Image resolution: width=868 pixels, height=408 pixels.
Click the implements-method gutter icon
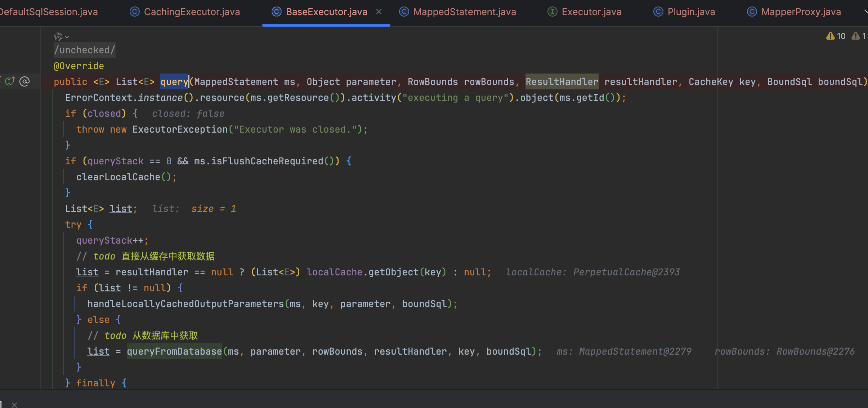[x=10, y=81]
